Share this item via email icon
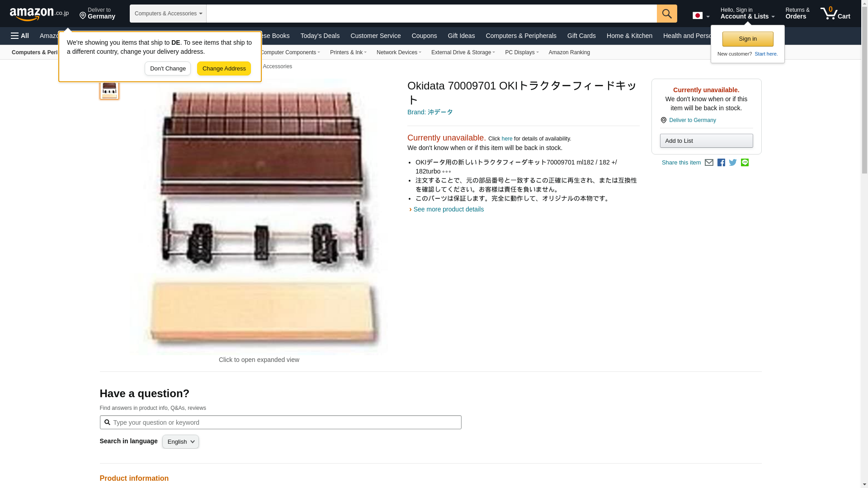 (709, 163)
